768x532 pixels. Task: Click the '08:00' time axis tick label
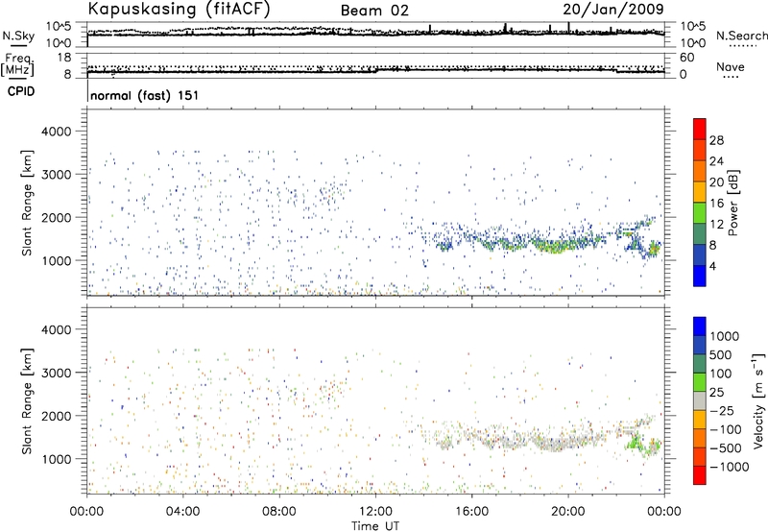pyautogui.click(x=279, y=512)
